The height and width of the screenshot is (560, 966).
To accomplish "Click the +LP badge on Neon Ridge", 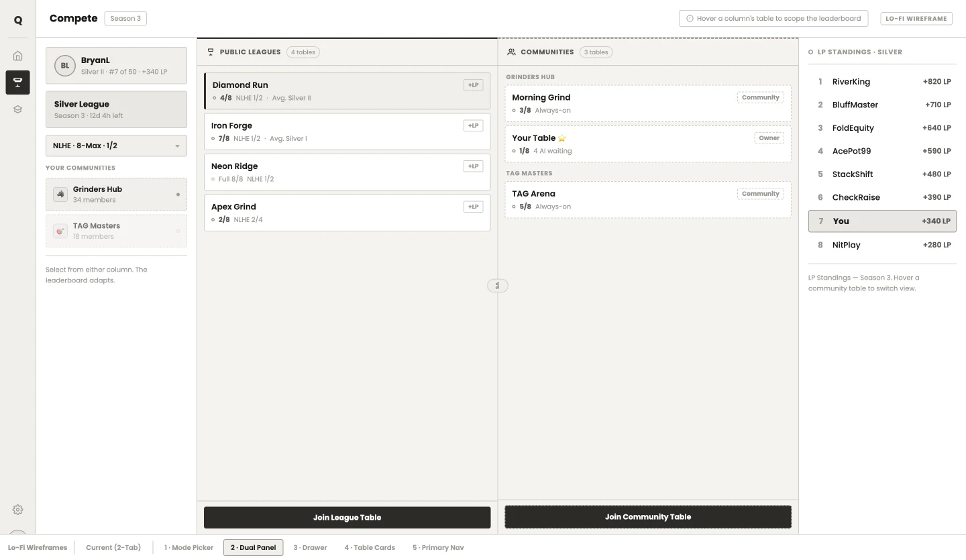I will click(473, 166).
